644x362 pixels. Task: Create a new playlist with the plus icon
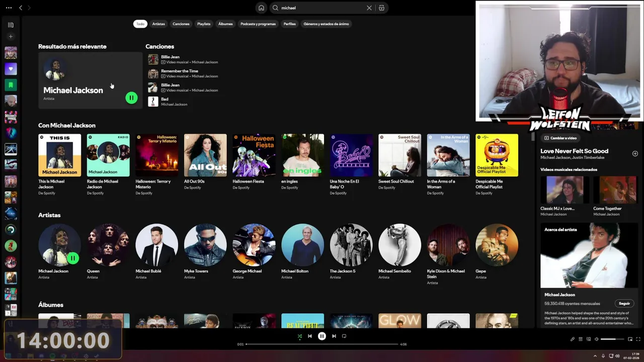[11, 36]
